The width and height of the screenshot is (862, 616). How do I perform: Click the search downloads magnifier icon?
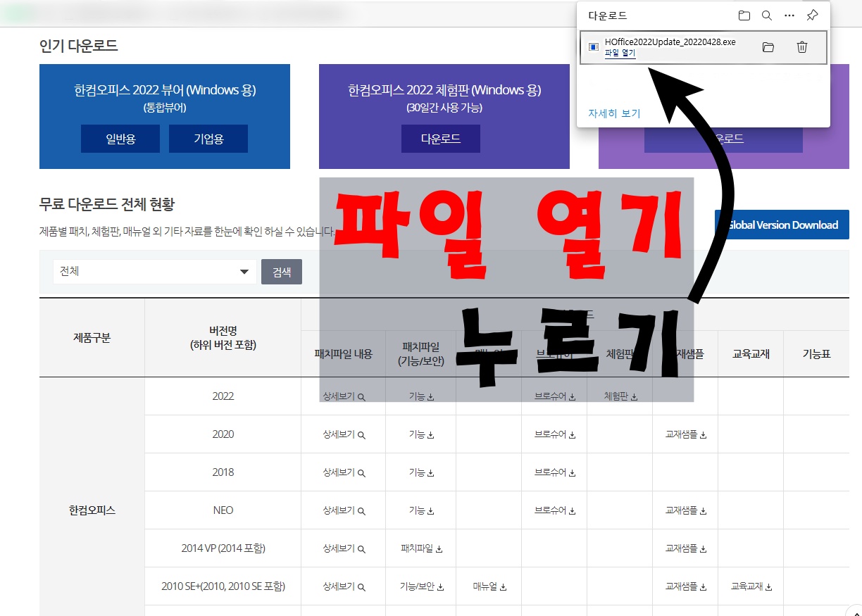pos(767,15)
